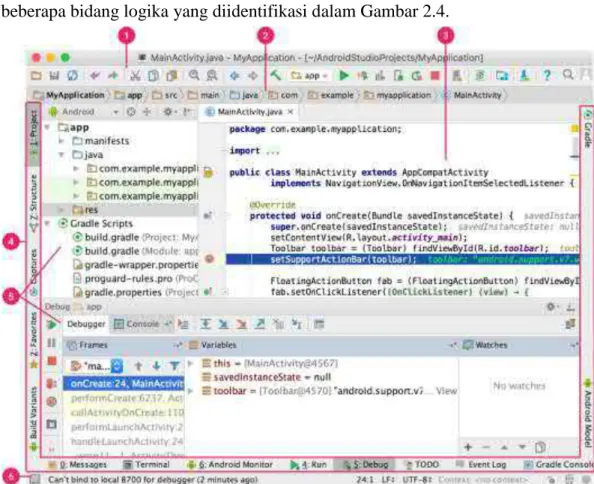Click the example breadcrumb folder
The height and width of the screenshot is (484, 594).
click(x=331, y=95)
